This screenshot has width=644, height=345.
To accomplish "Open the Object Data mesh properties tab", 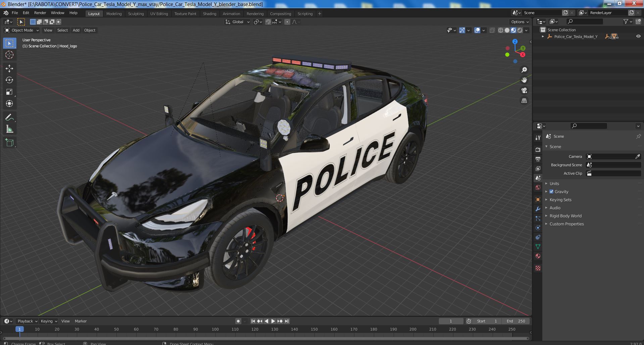I will pyautogui.click(x=538, y=247).
